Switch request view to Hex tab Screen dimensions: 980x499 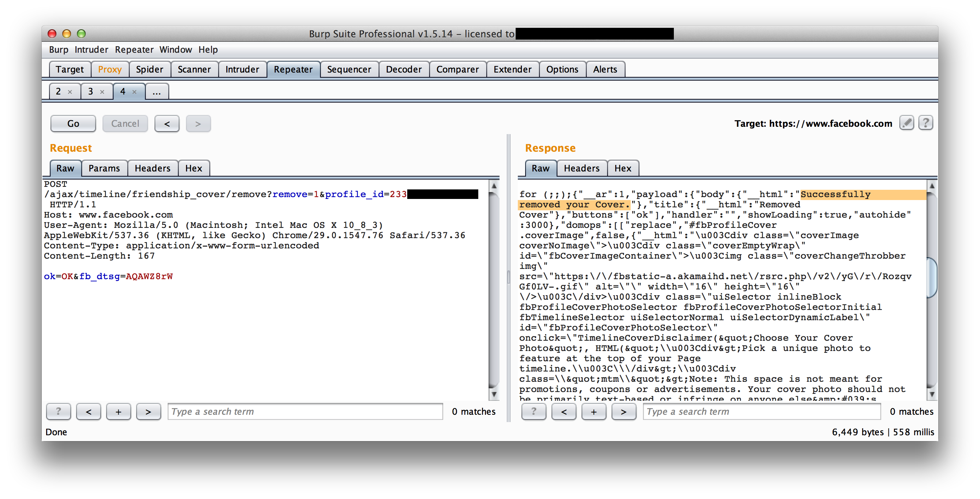[194, 168]
